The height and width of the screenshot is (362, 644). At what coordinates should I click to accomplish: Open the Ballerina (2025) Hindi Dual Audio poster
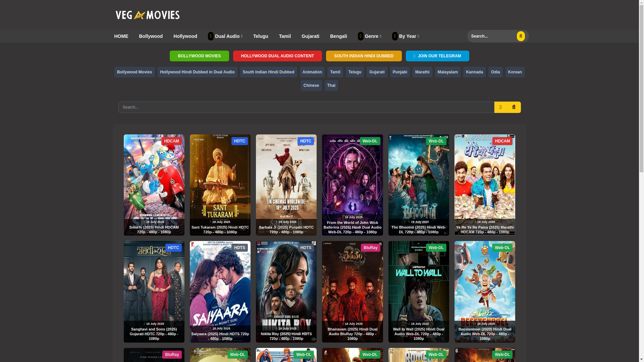[x=352, y=185]
